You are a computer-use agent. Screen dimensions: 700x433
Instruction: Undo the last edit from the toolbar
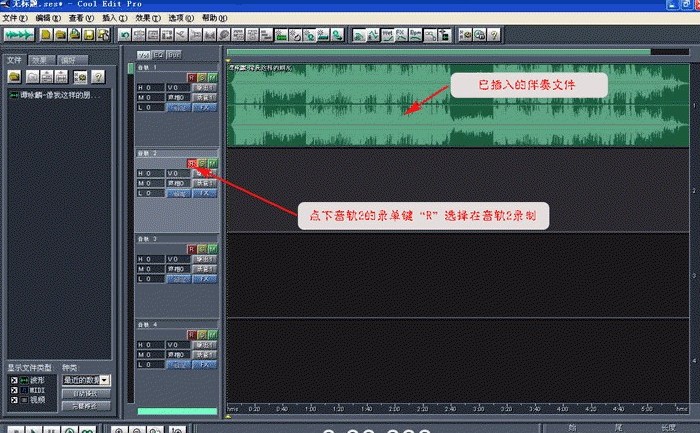point(125,35)
